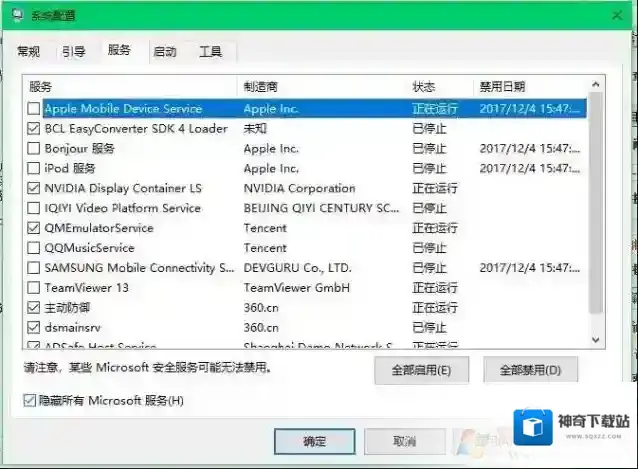
Task: Sort services by 制造商 column header
Action: click(322, 87)
